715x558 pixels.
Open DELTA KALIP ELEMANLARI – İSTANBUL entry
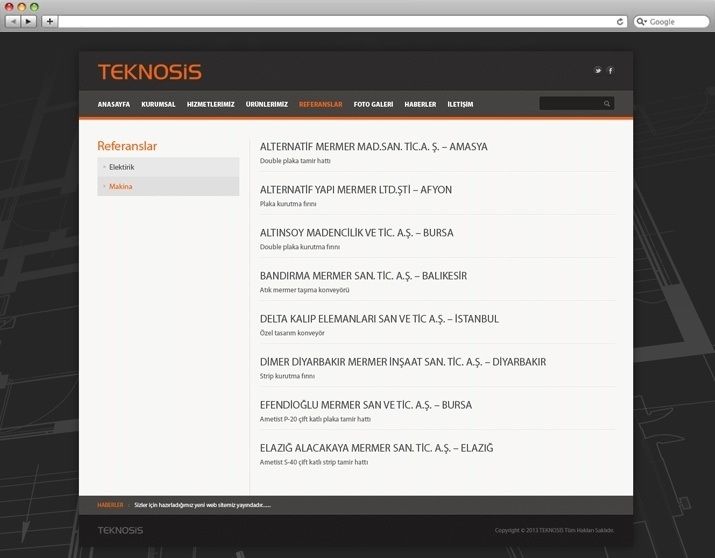[x=379, y=319]
